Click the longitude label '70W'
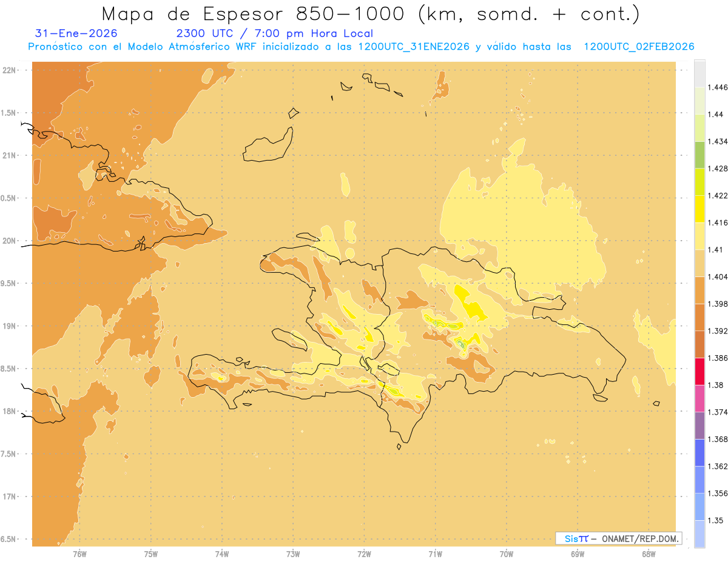 point(507,554)
